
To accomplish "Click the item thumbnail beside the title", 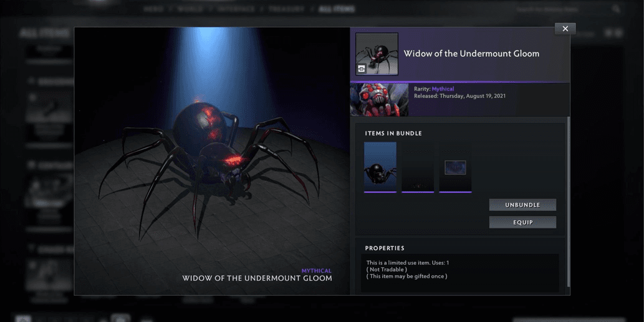I will pos(377,54).
